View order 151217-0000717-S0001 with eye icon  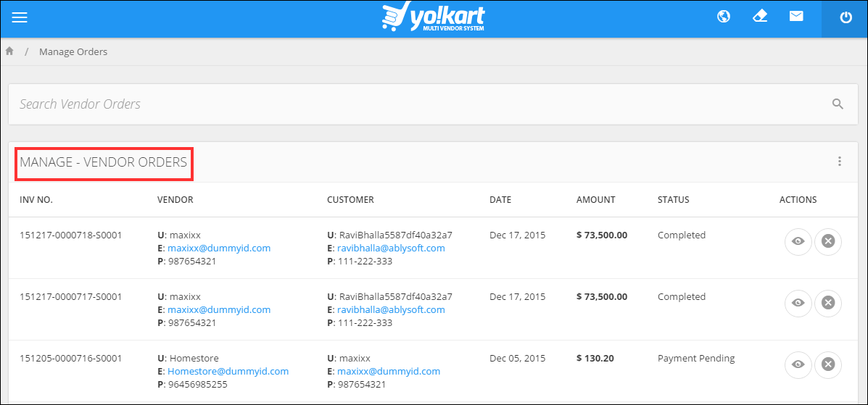point(798,303)
